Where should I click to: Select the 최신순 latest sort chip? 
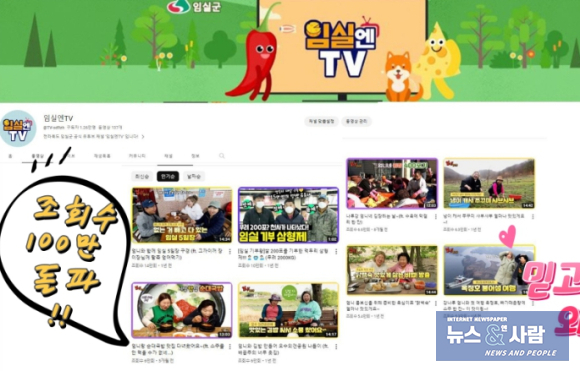pos(142,176)
